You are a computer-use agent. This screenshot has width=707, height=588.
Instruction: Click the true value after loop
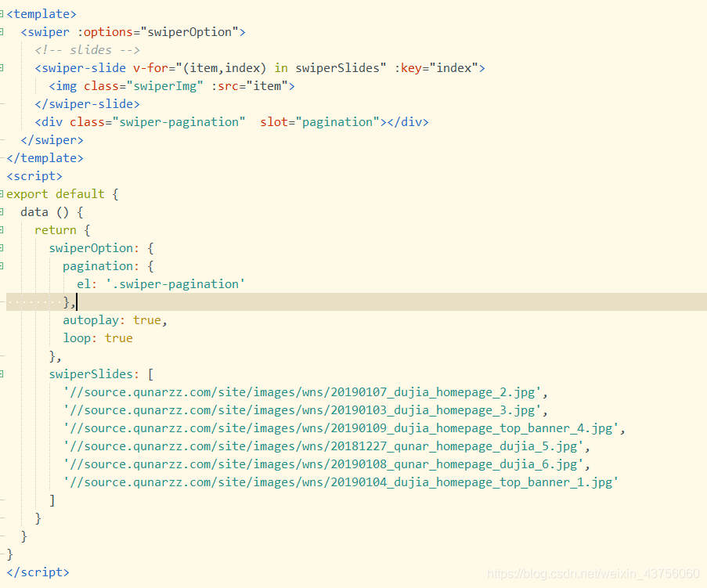(x=119, y=338)
